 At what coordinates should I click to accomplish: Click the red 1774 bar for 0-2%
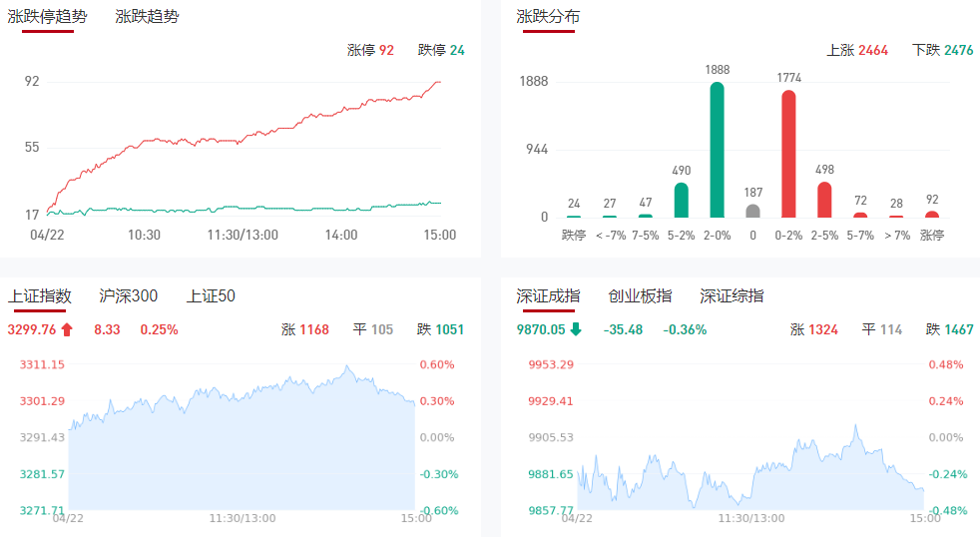788,154
